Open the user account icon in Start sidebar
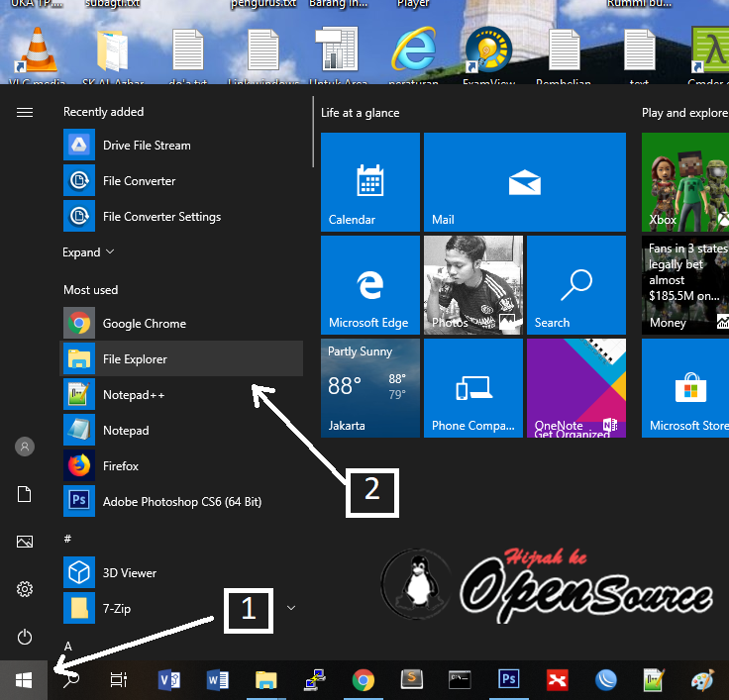Viewport: 729px width, 700px height. pyautogui.click(x=25, y=447)
